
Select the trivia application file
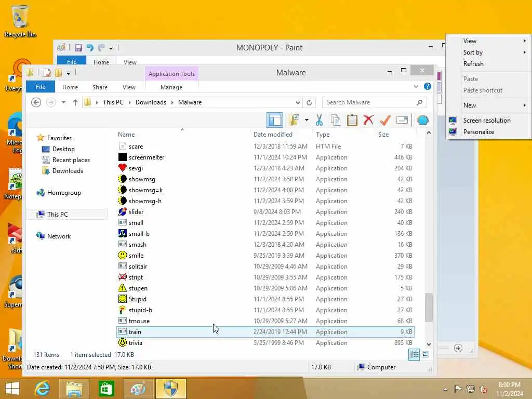tap(265, 343)
